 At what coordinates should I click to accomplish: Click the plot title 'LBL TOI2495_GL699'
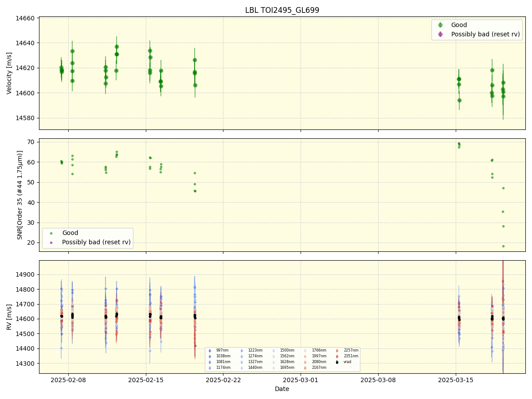tap(282, 10)
